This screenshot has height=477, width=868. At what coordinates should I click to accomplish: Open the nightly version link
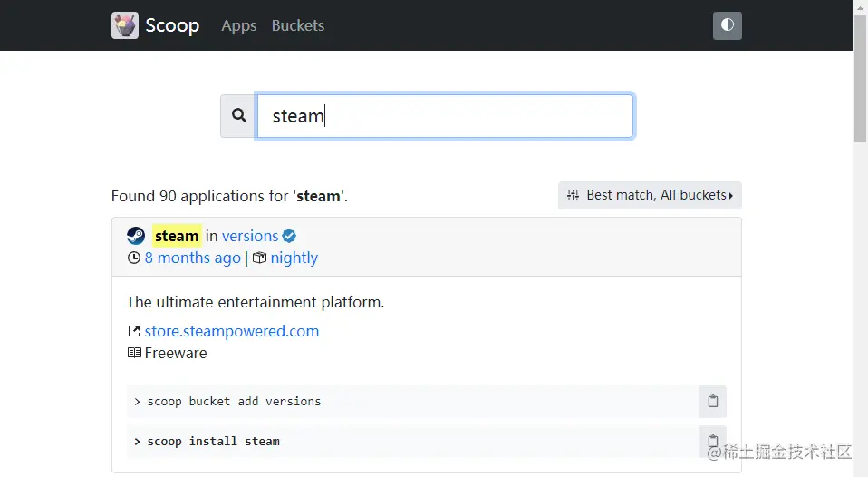pyautogui.click(x=294, y=258)
